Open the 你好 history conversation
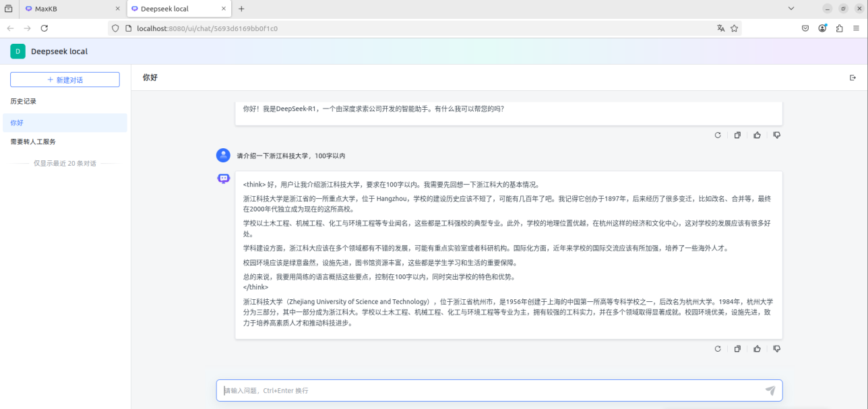 [x=65, y=123]
